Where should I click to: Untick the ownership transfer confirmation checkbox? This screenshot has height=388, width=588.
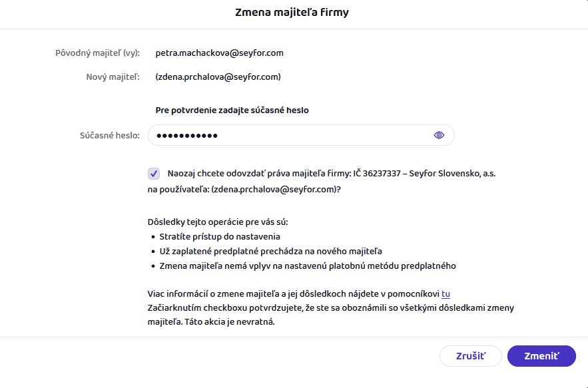pyautogui.click(x=154, y=174)
